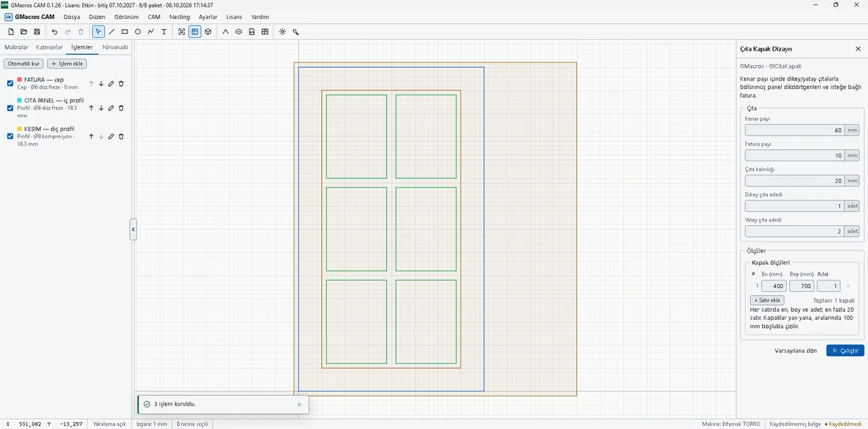Click the open folder toolbar icon

(x=24, y=32)
